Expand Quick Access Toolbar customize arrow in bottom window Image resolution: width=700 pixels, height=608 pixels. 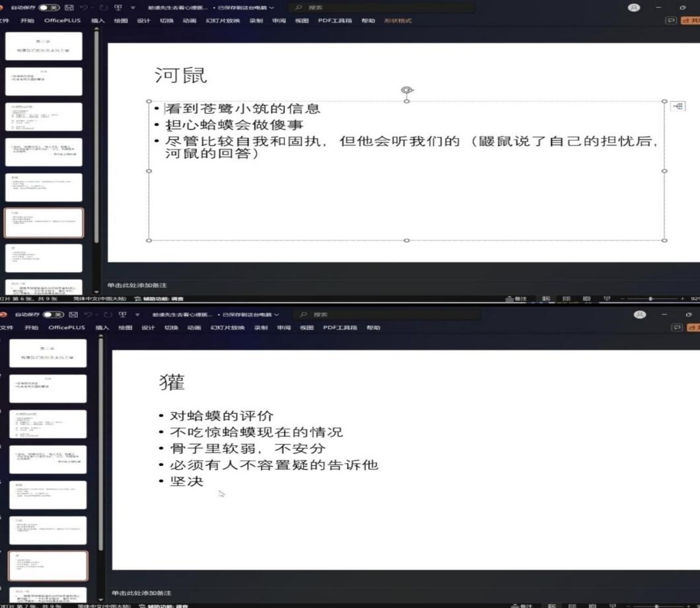tap(143, 315)
